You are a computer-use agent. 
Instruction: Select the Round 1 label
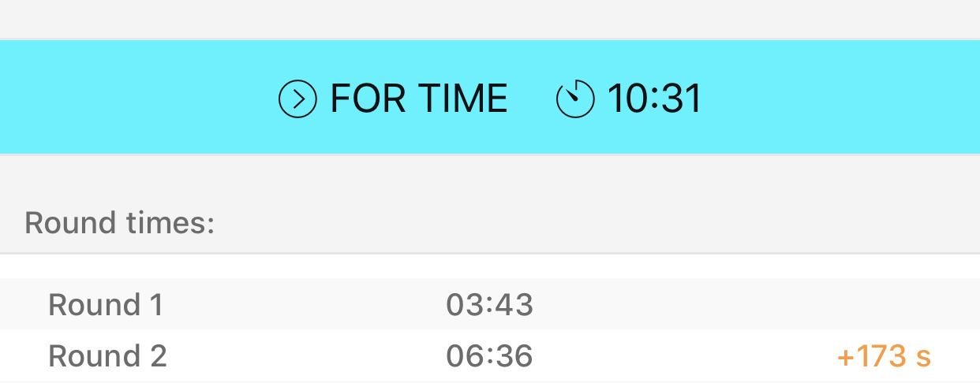coord(106,304)
